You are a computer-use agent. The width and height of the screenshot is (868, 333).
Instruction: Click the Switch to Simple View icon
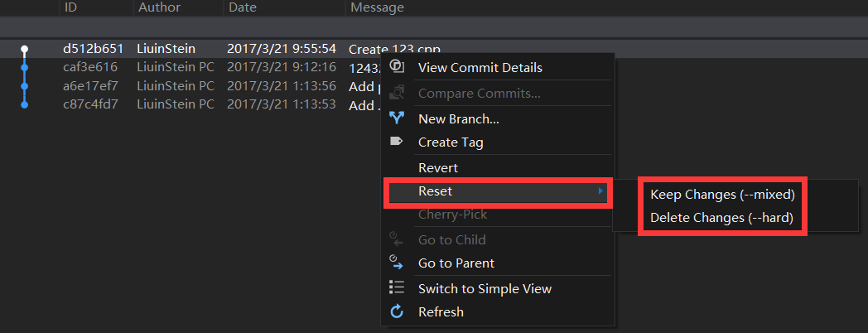pos(397,288)
